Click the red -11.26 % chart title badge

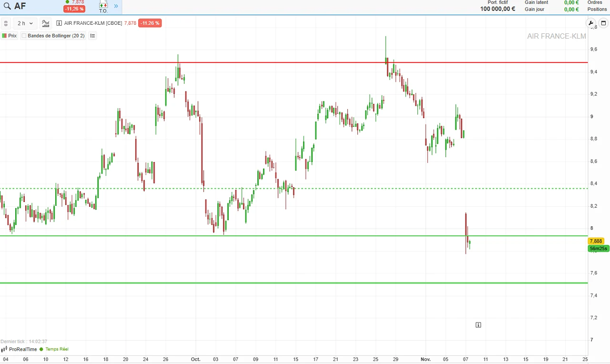tap(150, 23)
